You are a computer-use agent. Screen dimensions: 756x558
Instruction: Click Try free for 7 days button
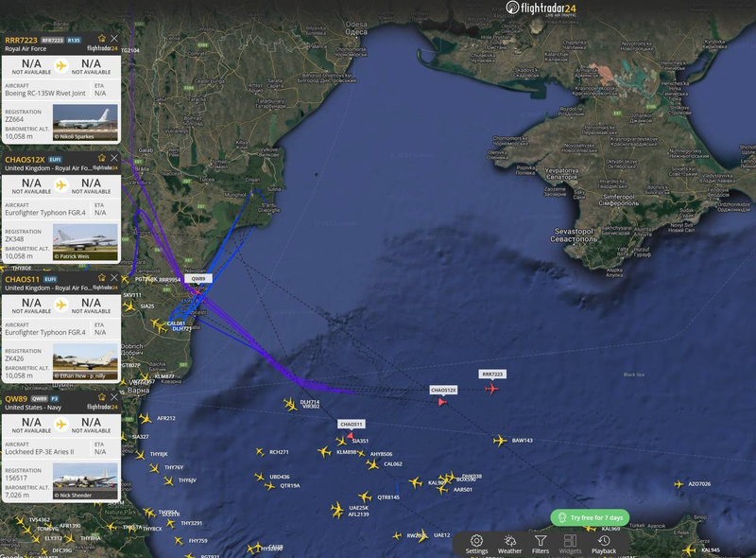[590, 517]
